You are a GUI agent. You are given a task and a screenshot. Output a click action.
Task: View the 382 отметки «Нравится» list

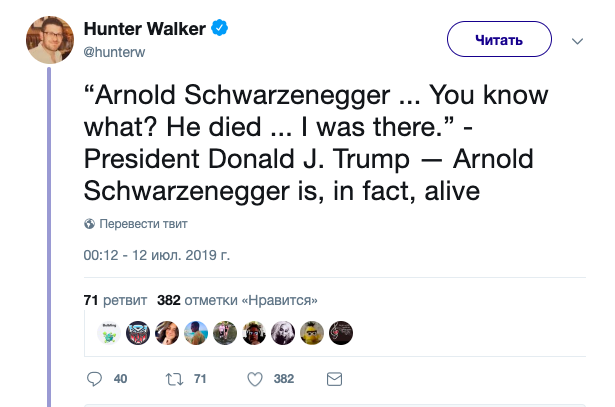[237, 300]
